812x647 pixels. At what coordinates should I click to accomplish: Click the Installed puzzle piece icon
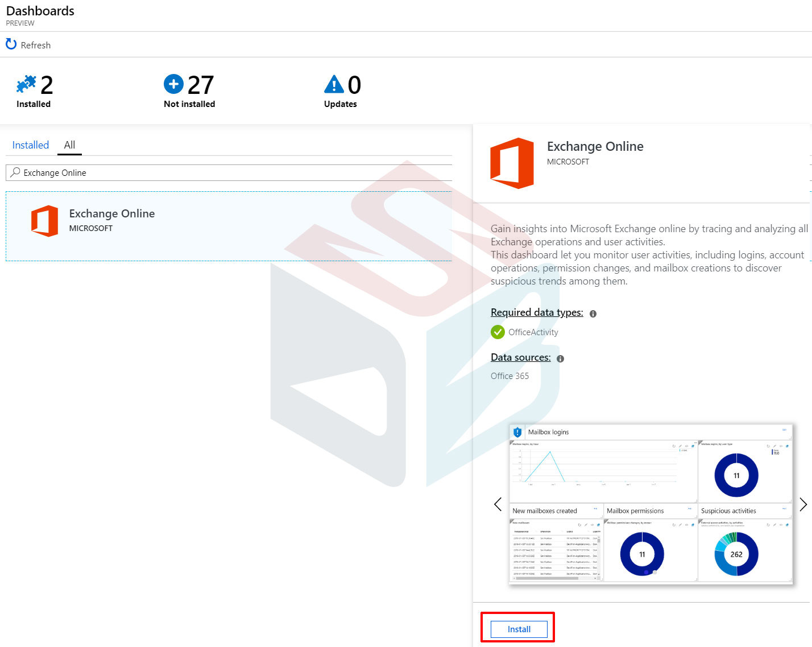point(26,84)
